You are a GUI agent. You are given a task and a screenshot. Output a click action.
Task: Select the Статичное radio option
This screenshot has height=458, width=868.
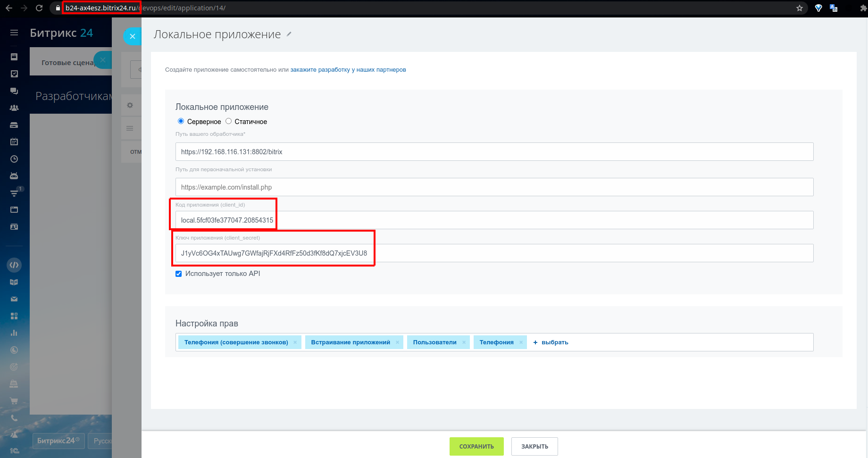228,121
